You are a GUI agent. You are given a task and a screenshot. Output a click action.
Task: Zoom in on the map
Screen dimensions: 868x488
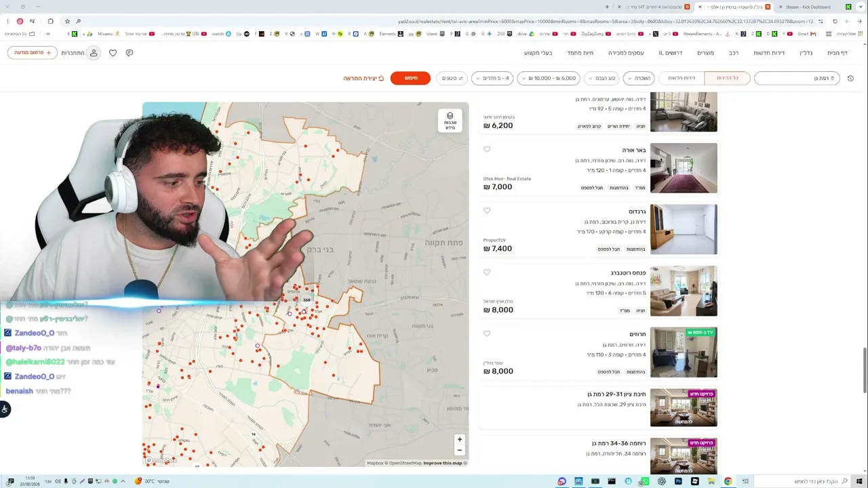click(460, 439)
